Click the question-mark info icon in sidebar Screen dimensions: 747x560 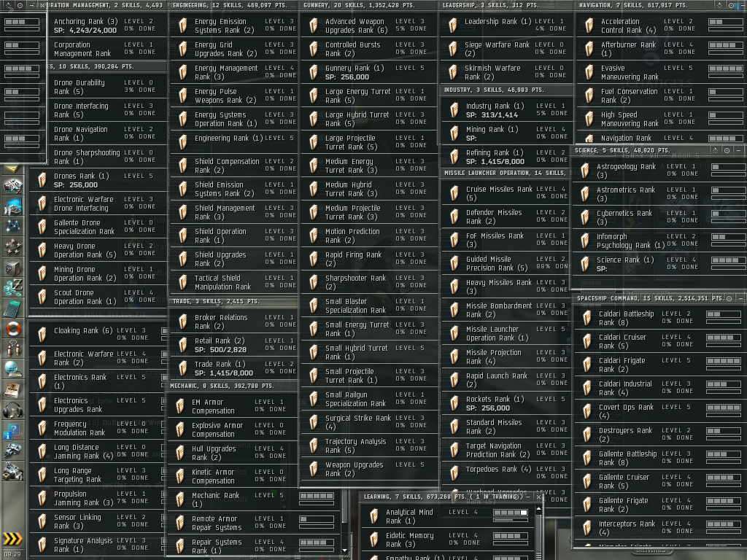coord(13,431)
